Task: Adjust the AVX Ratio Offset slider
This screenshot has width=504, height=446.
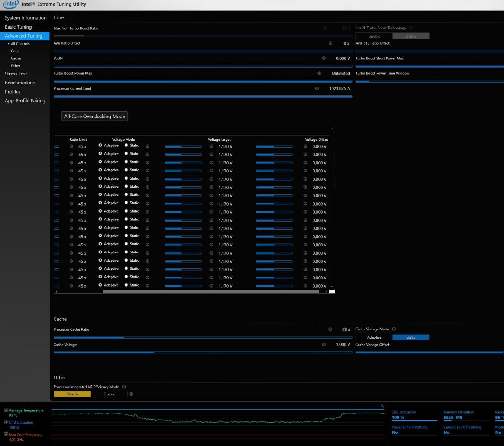Action: 203,51
